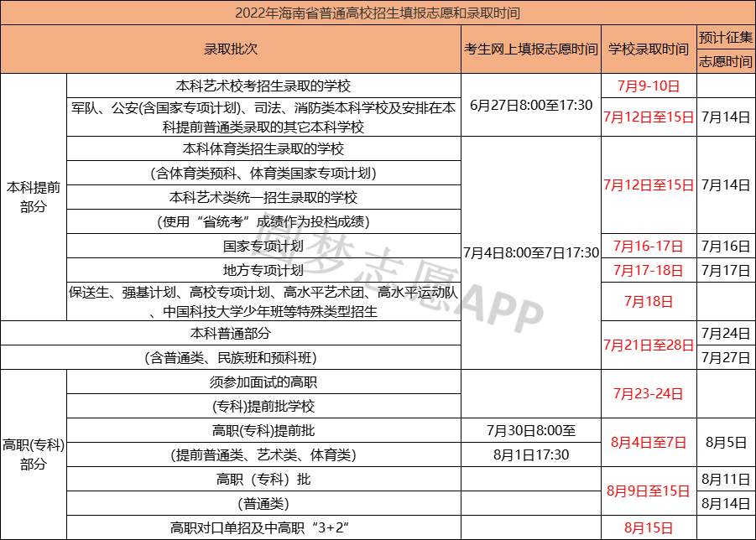The width and height of the screenshot is (756, 540).
Task: Select the "8月14日" 征集志愿 date
Action: point(726,503)
